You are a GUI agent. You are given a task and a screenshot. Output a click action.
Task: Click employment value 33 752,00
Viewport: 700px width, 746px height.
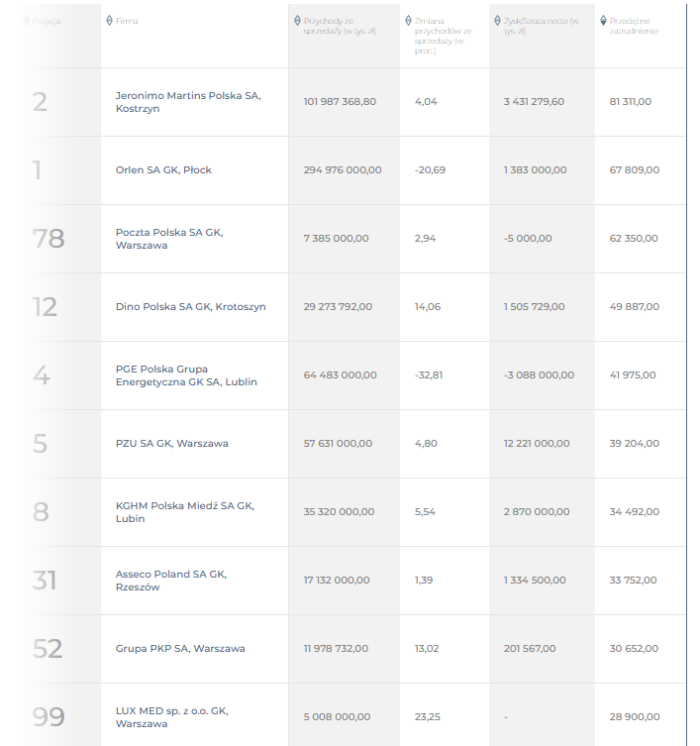click(633, 581)
